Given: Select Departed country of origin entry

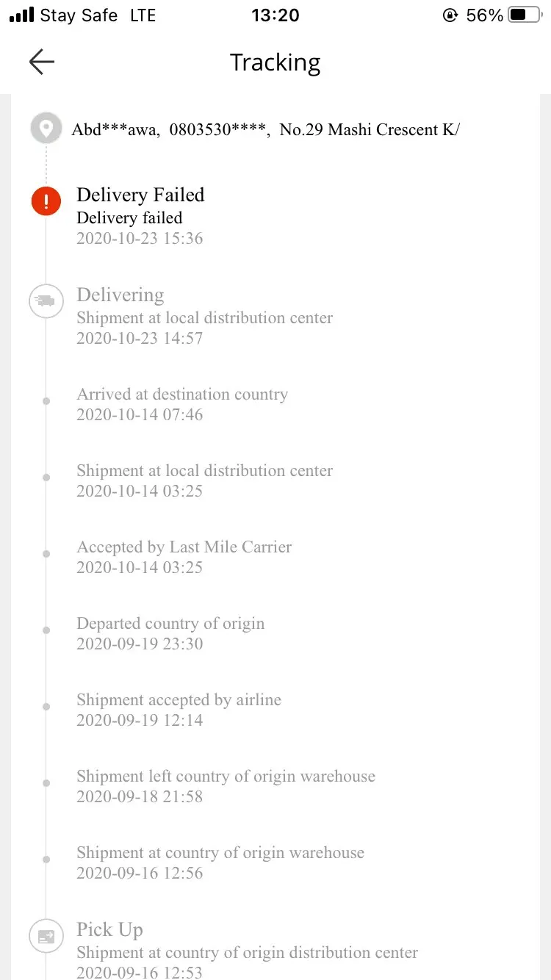Looking at the screenshot, I should [x=170, y=624].
